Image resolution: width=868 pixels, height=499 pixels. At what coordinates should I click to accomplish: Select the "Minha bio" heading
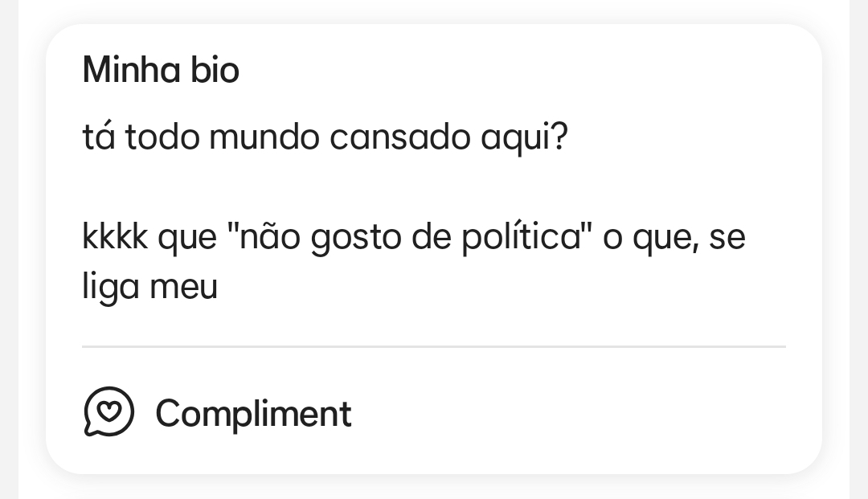point(161,71)
